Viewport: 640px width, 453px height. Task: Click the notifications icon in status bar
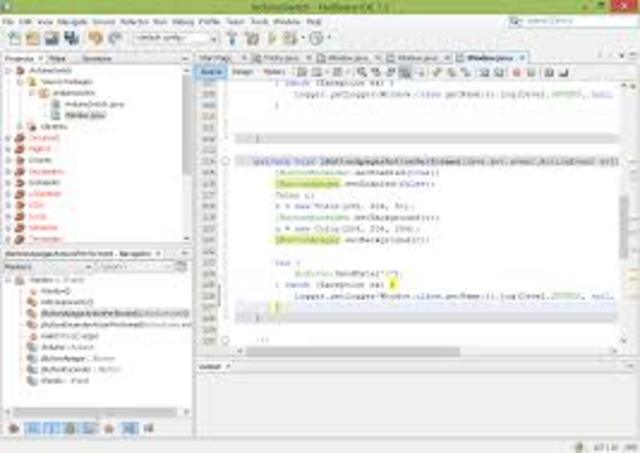[580, 447]
